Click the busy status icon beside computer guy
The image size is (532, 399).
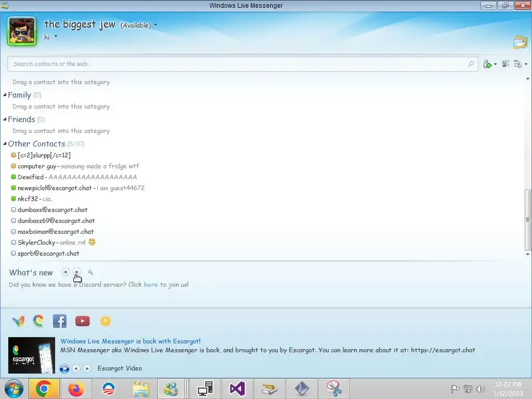pyautogui.click(x=14, y=166)
